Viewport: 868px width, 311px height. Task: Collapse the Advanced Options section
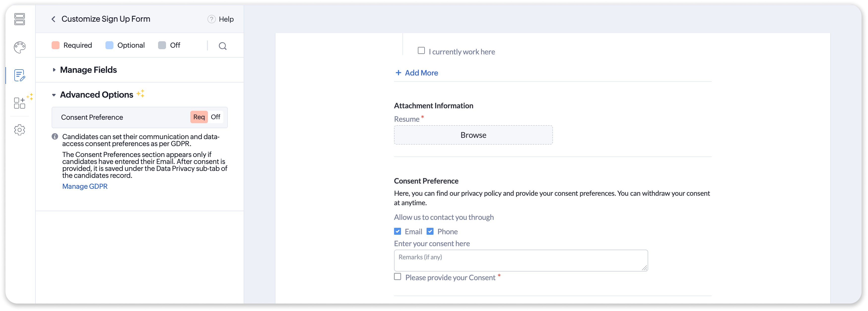point(54,95)
